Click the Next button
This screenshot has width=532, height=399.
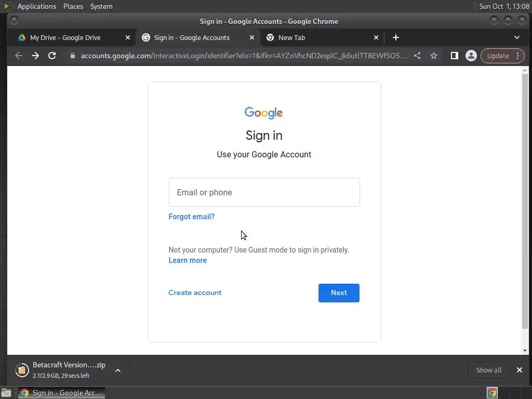pyautogui.click(x=339, y=293)
